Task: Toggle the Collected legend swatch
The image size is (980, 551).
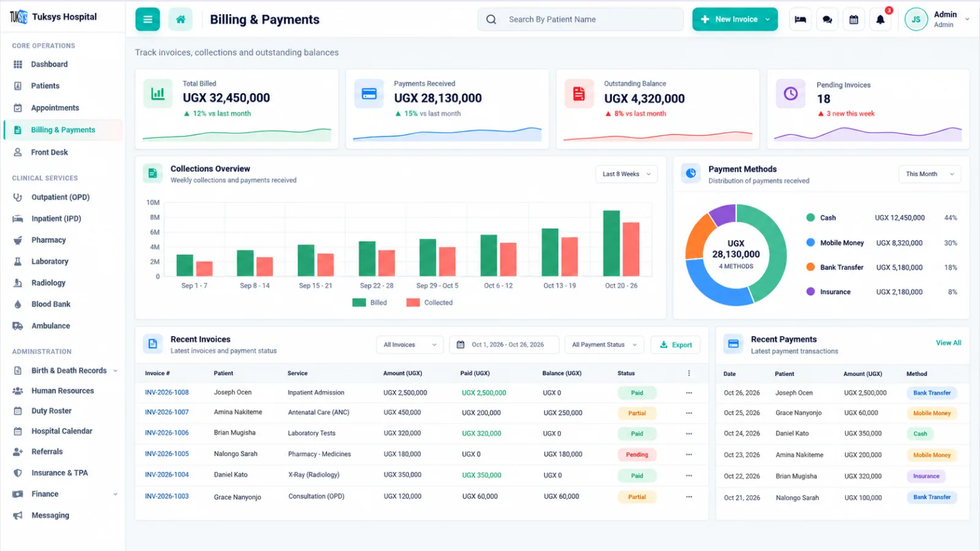Action: 413,302
